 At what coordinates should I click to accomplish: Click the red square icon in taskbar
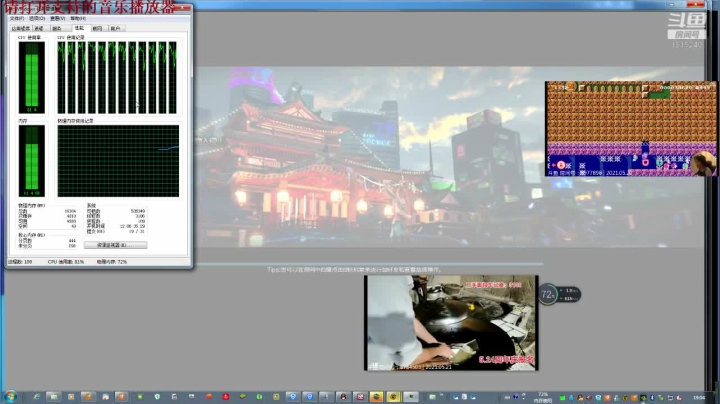point(225,397)
